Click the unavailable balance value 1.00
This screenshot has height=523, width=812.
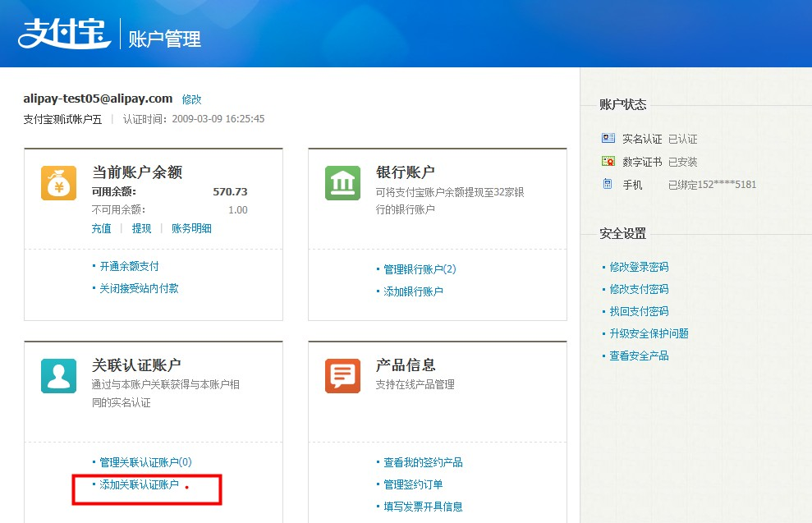pos(238,209)
